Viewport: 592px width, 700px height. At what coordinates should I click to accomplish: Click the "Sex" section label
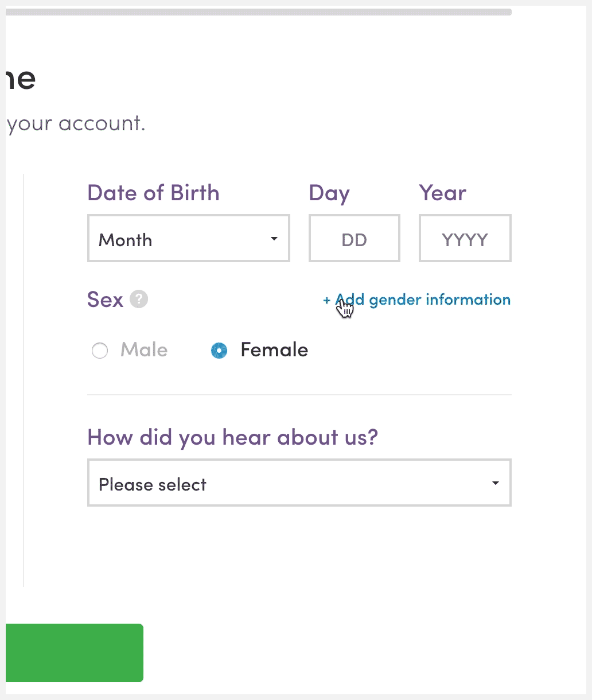pos(105,300)
